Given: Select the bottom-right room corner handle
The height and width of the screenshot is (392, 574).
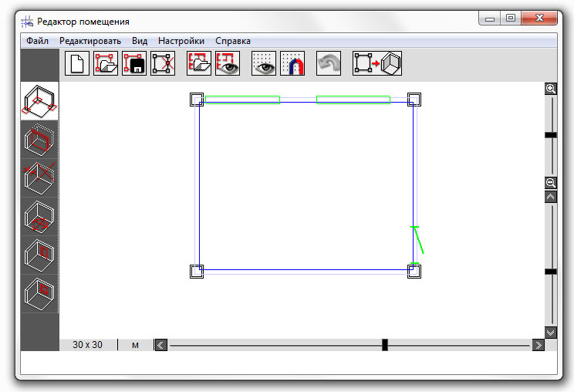Looking at the screenshot, I should [x=414, y=272].
